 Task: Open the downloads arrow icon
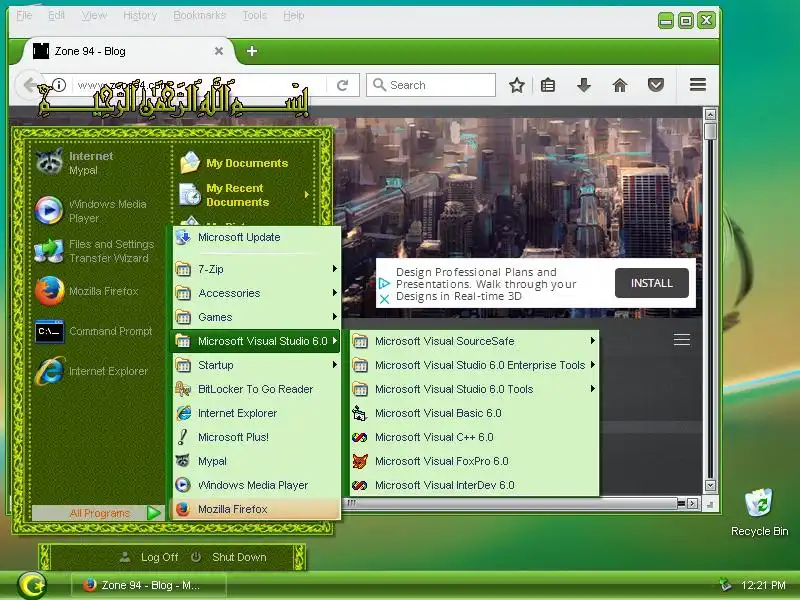[x=584, y=85]
